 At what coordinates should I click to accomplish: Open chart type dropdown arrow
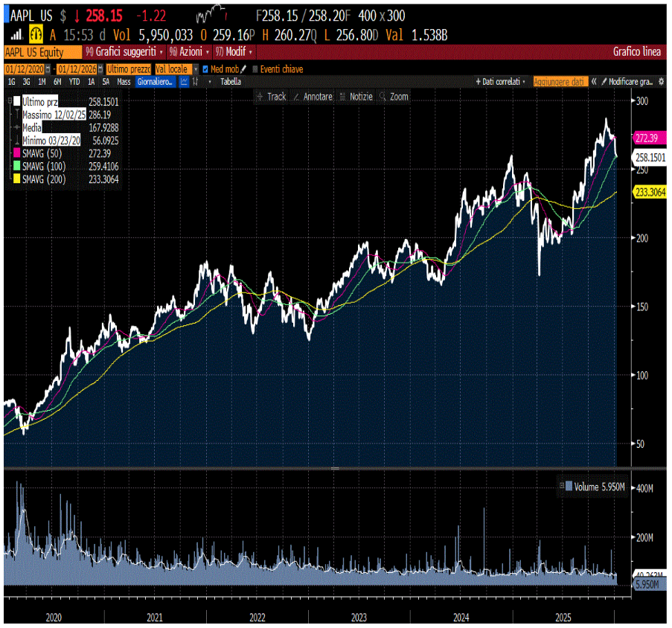(210, 82)
